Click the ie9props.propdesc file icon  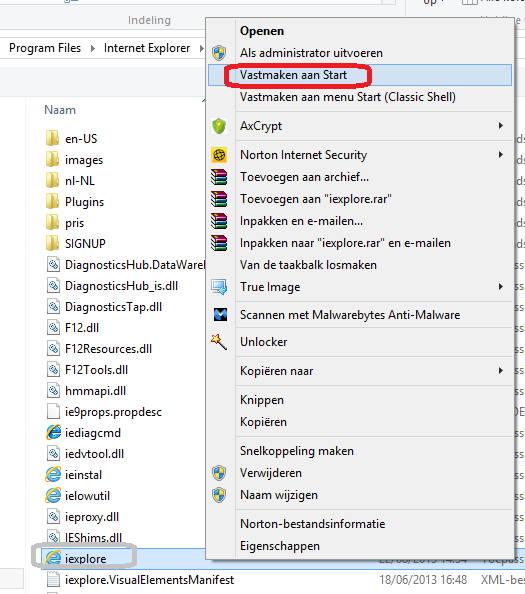(x=53, y=411)
